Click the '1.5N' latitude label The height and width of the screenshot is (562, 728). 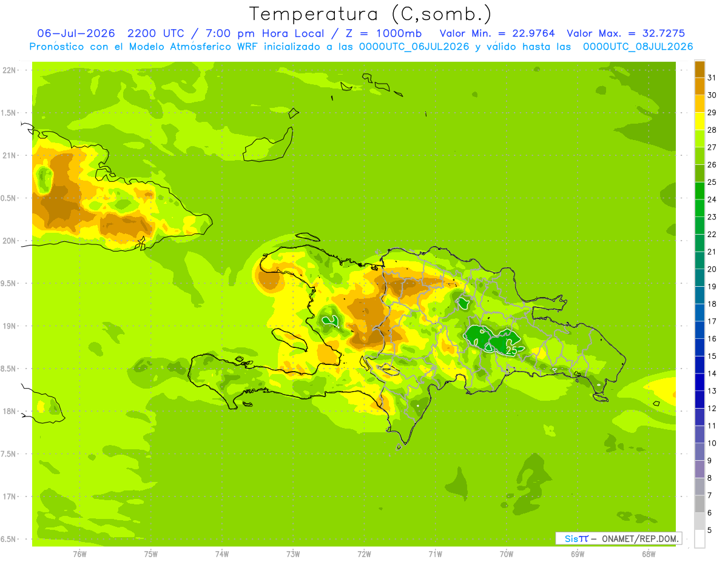coord(9,113)
